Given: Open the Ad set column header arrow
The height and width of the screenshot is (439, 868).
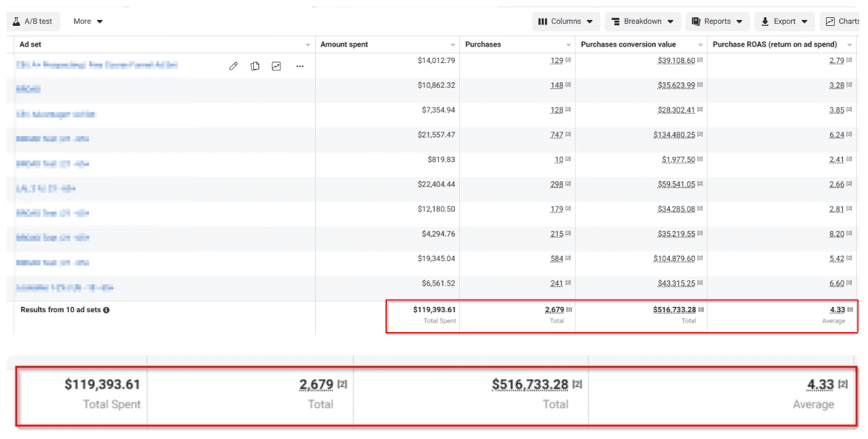Looking at the screenshot, I should (308, 45).
